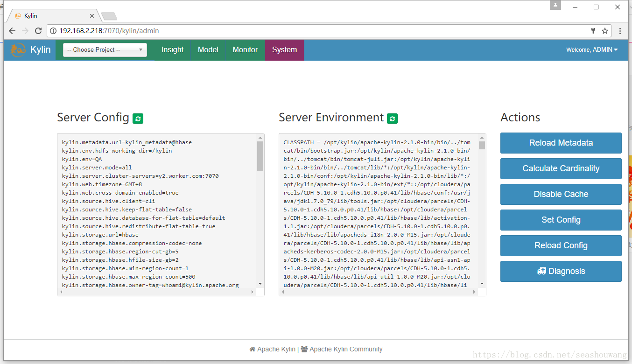Open the Chrome user profile icon
The width and height of the screenshot is (632, 364).
(x=555, y=5)
